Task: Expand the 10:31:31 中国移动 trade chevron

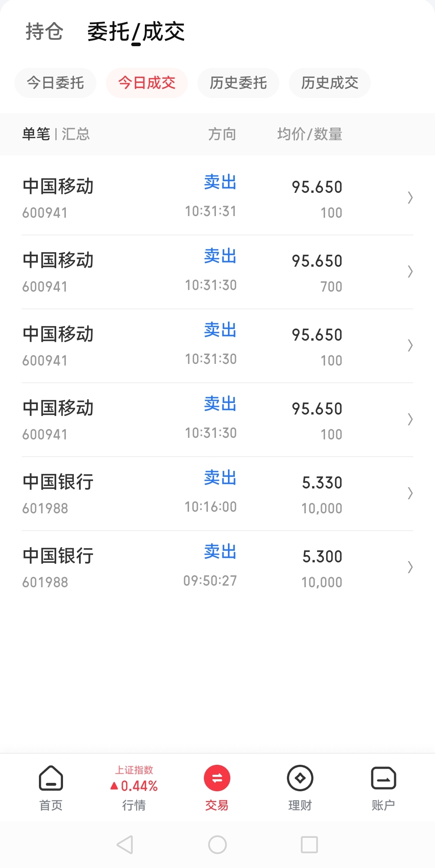Action: coord(410,198)
